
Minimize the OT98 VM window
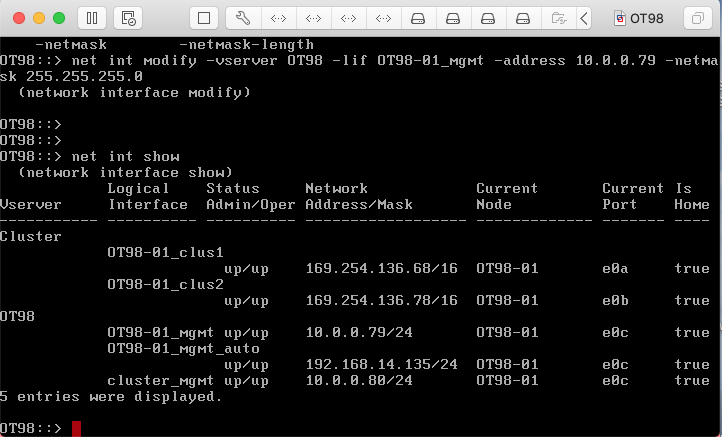(39, 18)
